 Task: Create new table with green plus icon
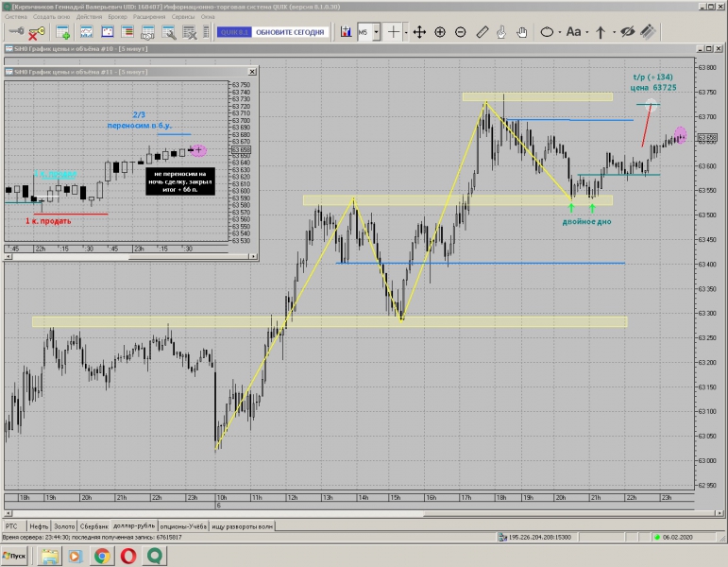(x=62, y=32)
